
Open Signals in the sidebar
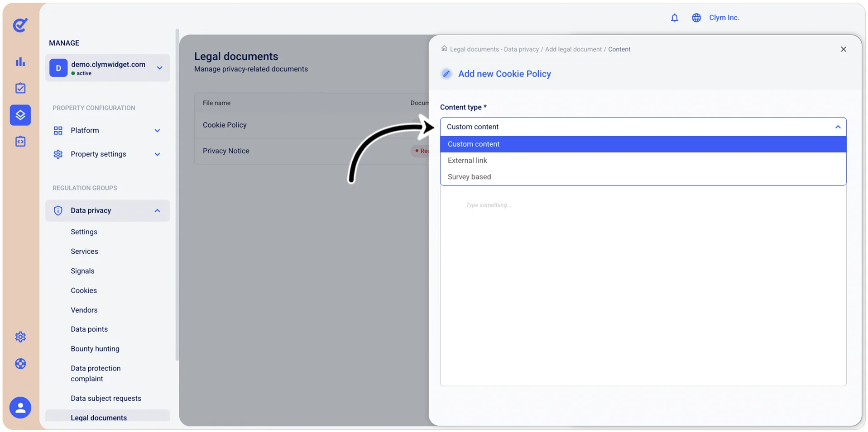coord(82,271)
